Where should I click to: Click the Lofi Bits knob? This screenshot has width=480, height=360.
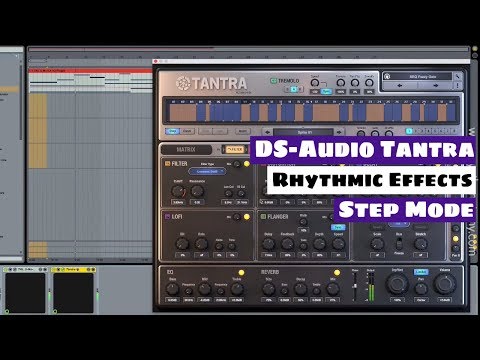[x=182, y=244]
